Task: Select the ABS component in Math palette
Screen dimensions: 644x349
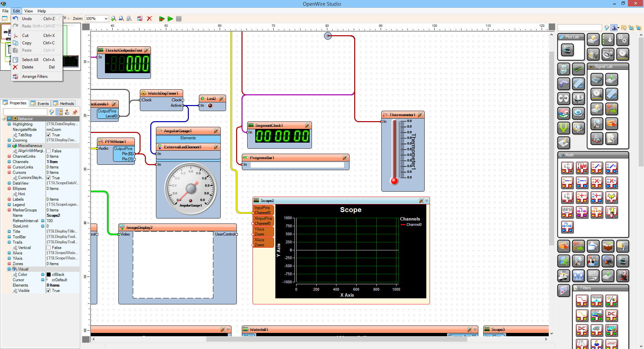Action: point(567,212)
